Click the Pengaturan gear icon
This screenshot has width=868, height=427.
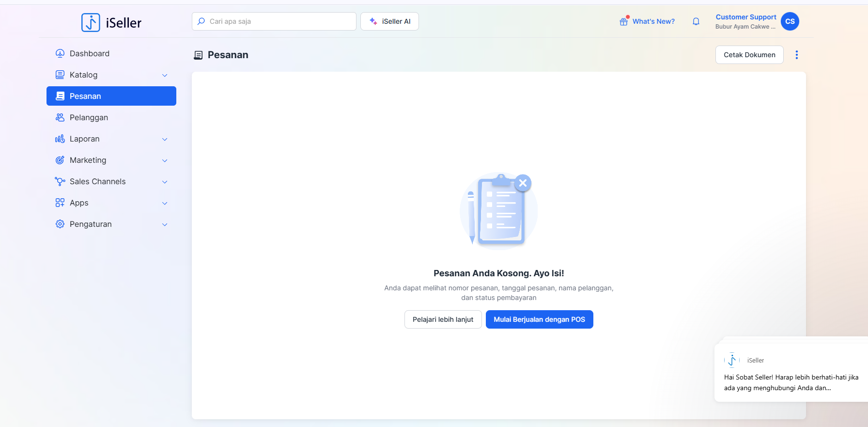pyautogui.click(x=60, y=224)
